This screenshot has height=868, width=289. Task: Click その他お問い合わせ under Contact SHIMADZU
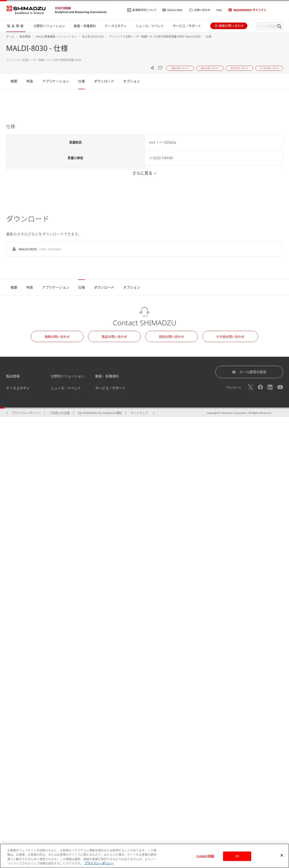pos(230,336)
